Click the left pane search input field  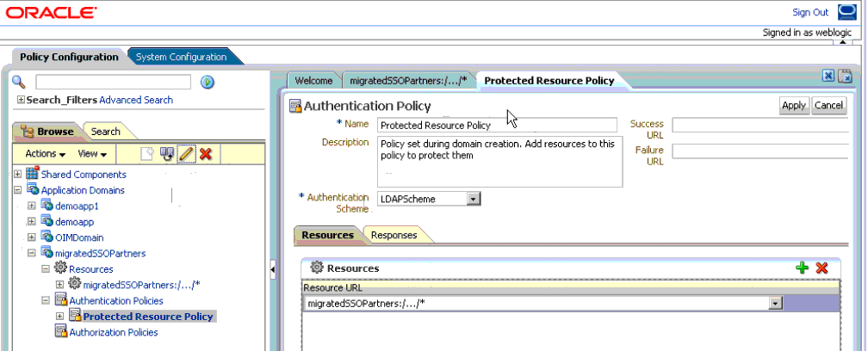pyautogui.click(x=113, y=83)
